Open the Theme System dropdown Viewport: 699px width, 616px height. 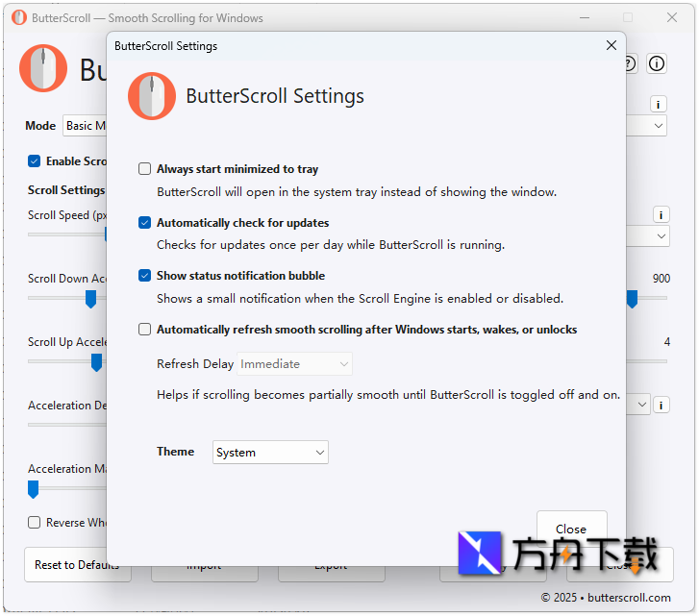[x=270, y=452]
